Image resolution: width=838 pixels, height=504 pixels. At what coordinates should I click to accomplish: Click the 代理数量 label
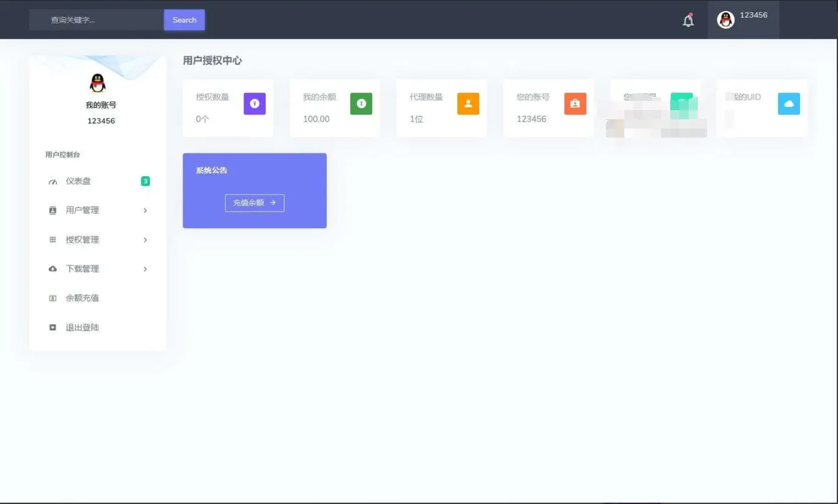426,97
